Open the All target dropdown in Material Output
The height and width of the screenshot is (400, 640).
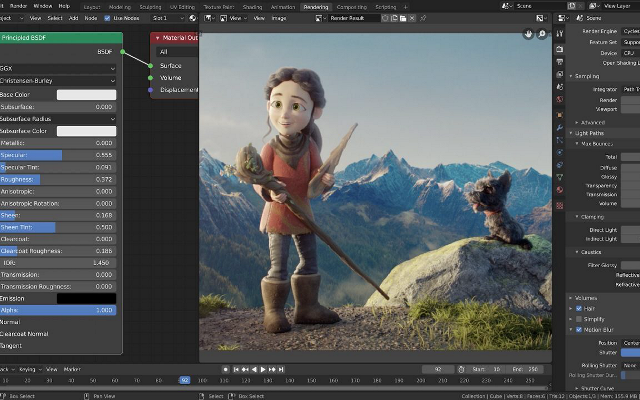tap(178, 52)
